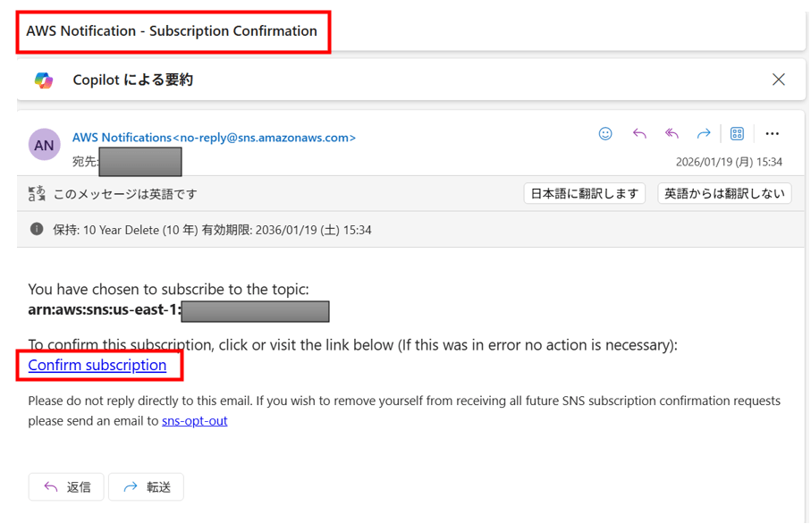Image resolution: width=811 pixels, height=532 pixels.
Task: Click the reply arrow icon in header
Action: click(x=639, y=134)
